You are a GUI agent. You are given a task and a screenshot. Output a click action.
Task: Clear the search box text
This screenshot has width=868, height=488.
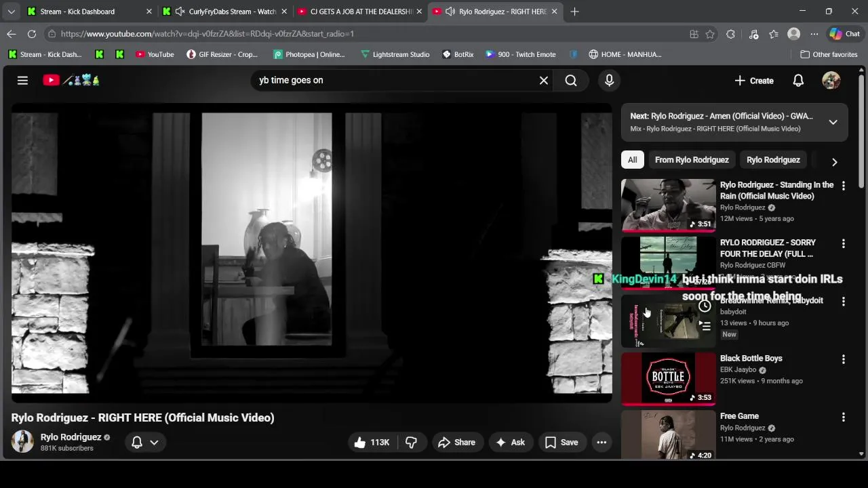coord(543,80)
